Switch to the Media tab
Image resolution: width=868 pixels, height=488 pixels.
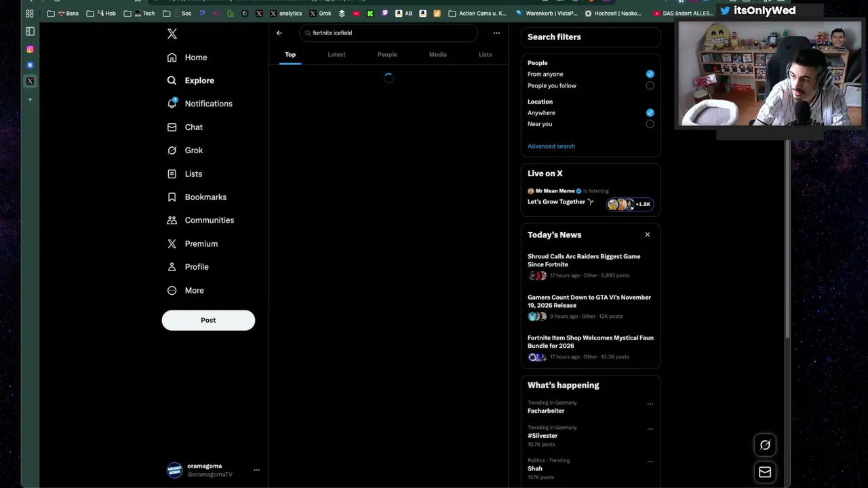438,54
